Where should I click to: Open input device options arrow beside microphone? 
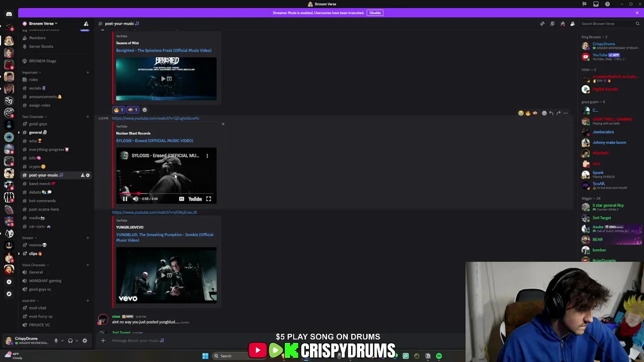62,341
